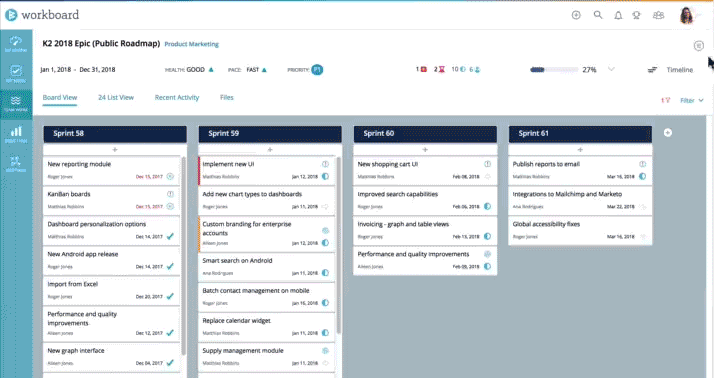Viewport: 714px width, 378px height.
Task: Add a card under Sprint 59
Action: coord(270,149)
